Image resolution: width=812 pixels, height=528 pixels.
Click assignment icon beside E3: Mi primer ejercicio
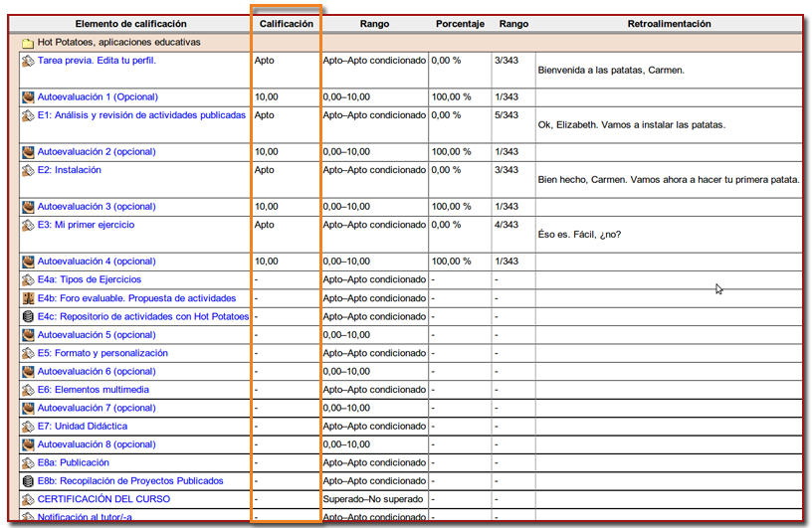28,226
